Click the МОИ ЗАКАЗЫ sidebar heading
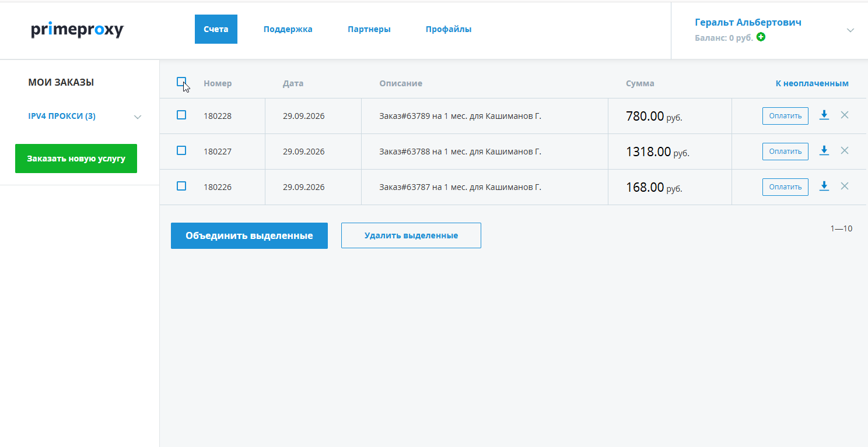Screen dimensions: 868x447 click(61, 83)
